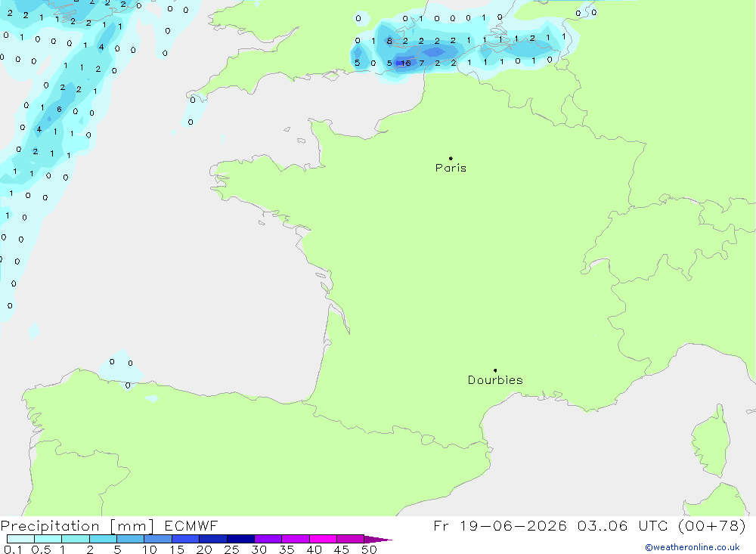The image size is (756, 554).
Task: Click the 0.5–1 mm legend swatch
Action: [48, 539]
